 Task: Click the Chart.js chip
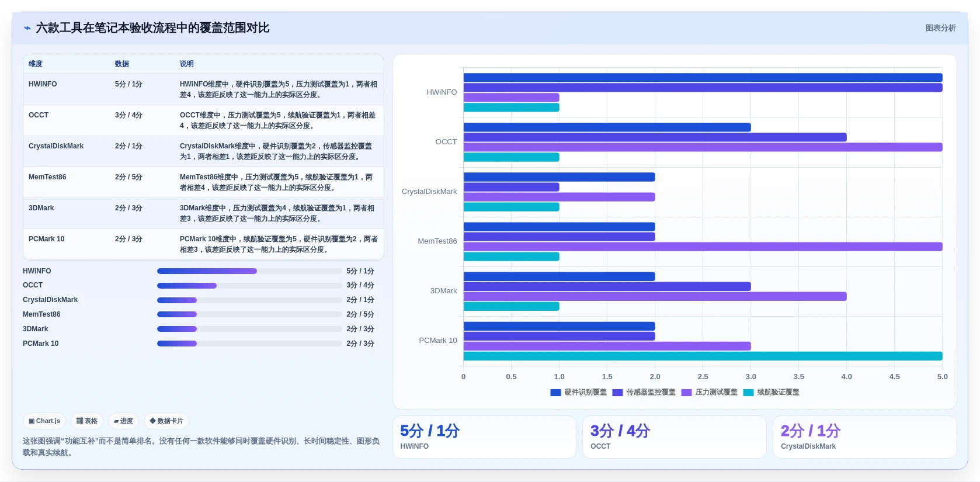[x=44, y=421]
